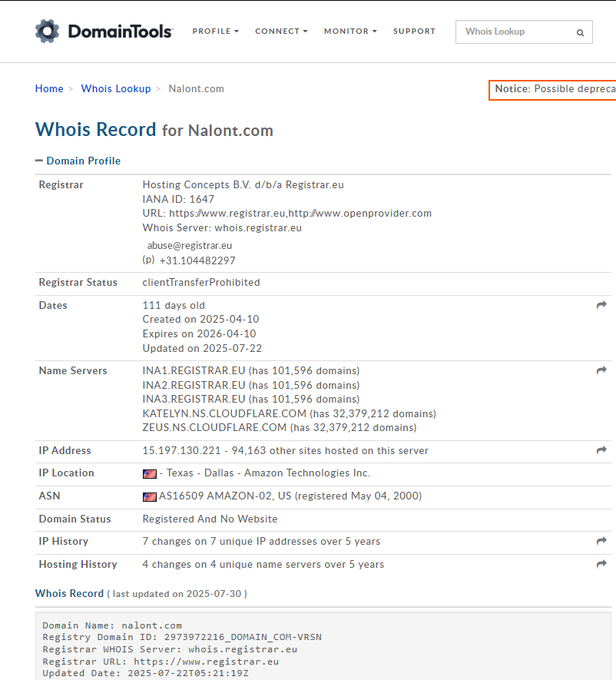
Task: Navigate to Home breadcrumb link
Action: tap(49, 88)
